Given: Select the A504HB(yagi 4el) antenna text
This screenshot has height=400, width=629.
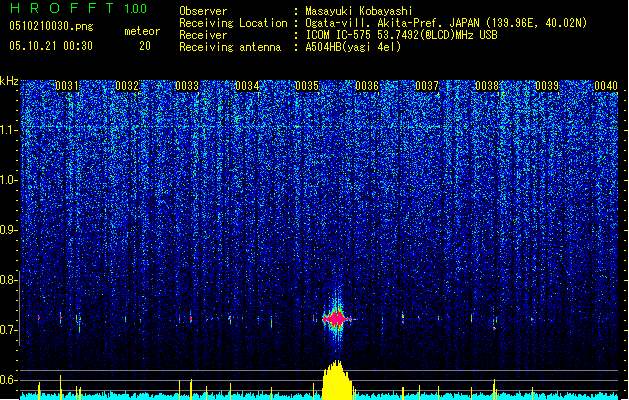Looking at the screenshot, I should coord(353,47).
